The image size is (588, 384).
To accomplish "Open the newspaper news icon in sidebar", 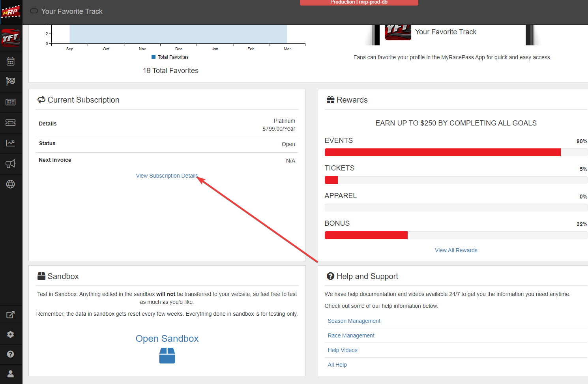I will (11, 102).
